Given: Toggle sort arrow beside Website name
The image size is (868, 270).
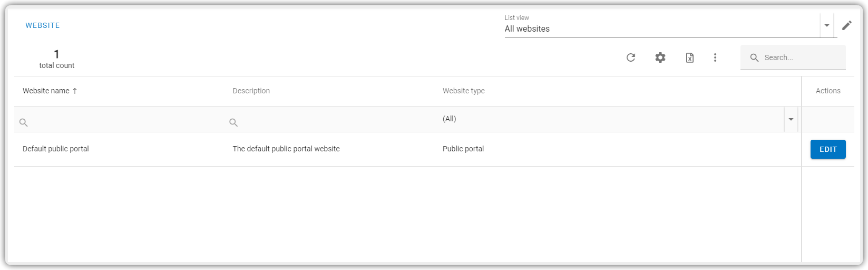Looking at the screenshot, I should click(75, 91).
